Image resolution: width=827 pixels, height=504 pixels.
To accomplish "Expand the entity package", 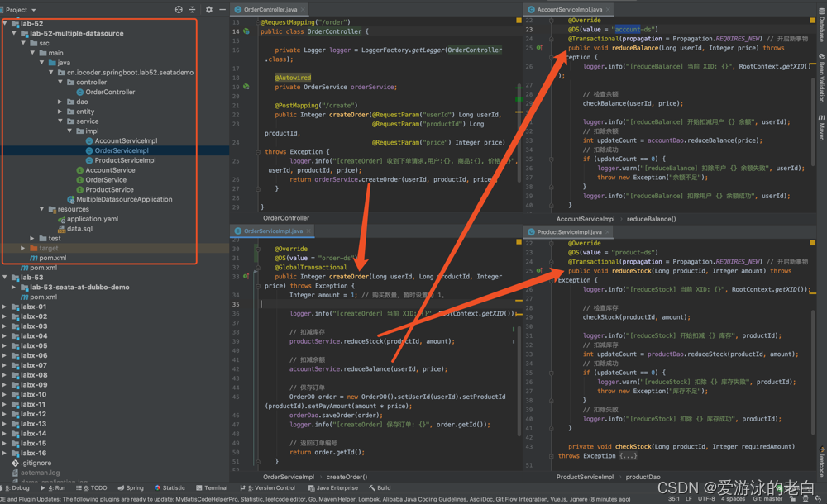I will (x=60, y=112).
